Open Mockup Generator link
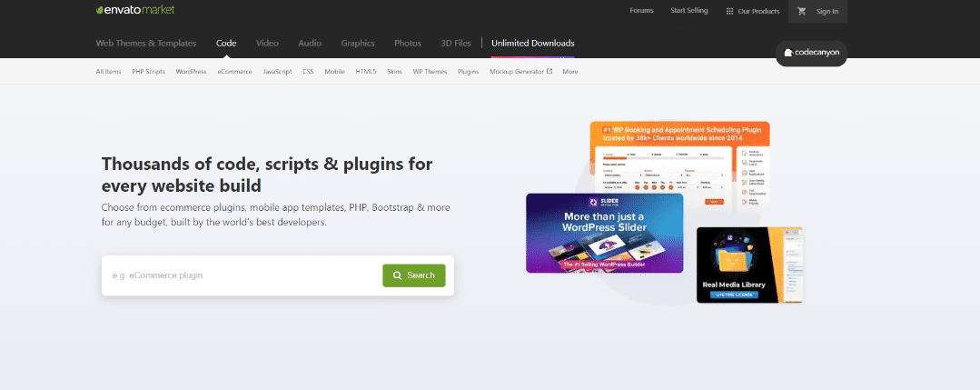The height and width of the screenshot is (390, 980). click(518, 72)
